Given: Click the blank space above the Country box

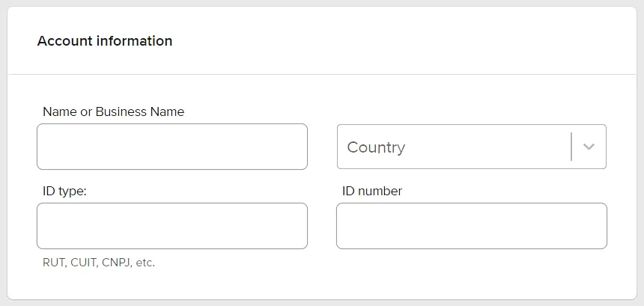Looking at the screenshot, I should point(472,108).
